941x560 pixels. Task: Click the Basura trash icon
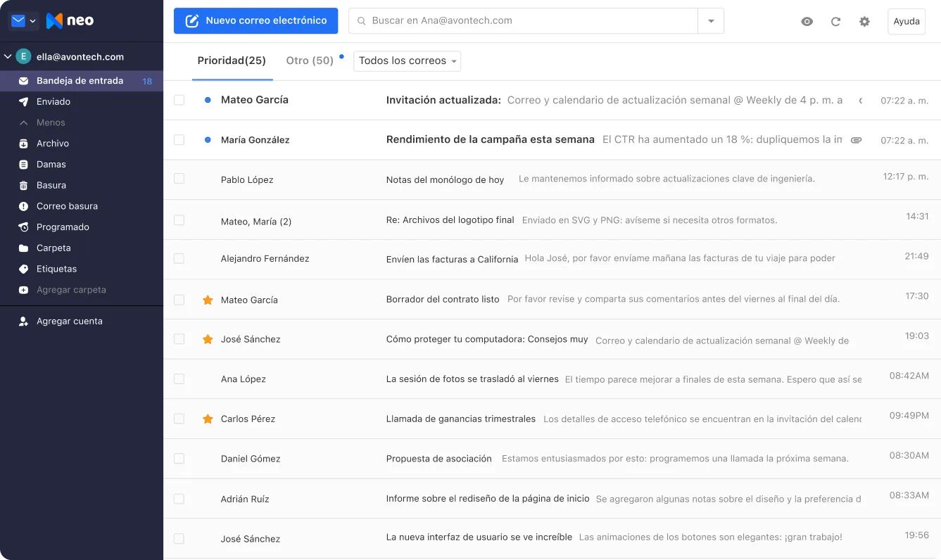[23, 186]
